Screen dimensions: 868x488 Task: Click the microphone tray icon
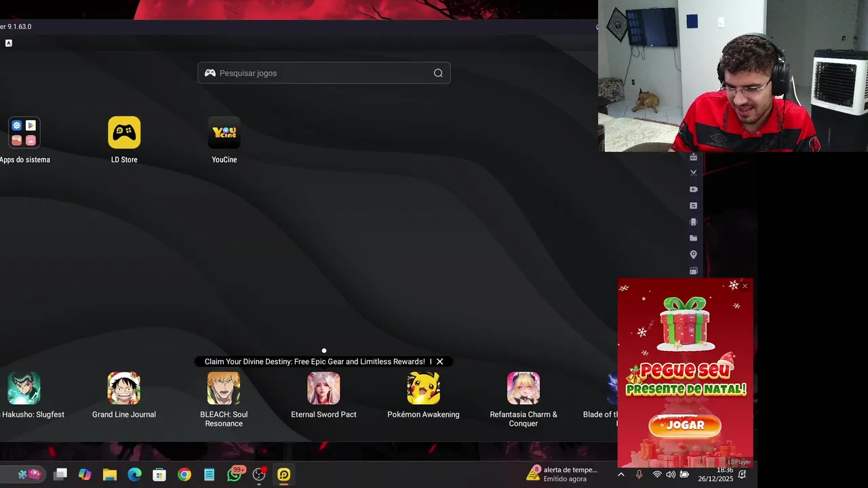tap(639, 474)
